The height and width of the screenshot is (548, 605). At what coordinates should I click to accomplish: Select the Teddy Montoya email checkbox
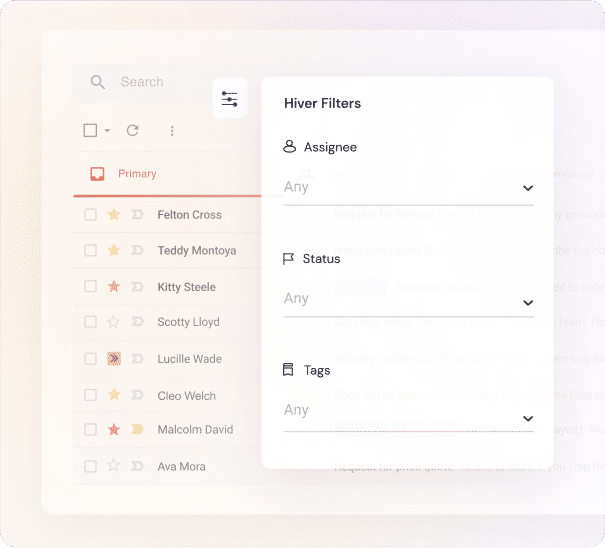click(90, 250)
